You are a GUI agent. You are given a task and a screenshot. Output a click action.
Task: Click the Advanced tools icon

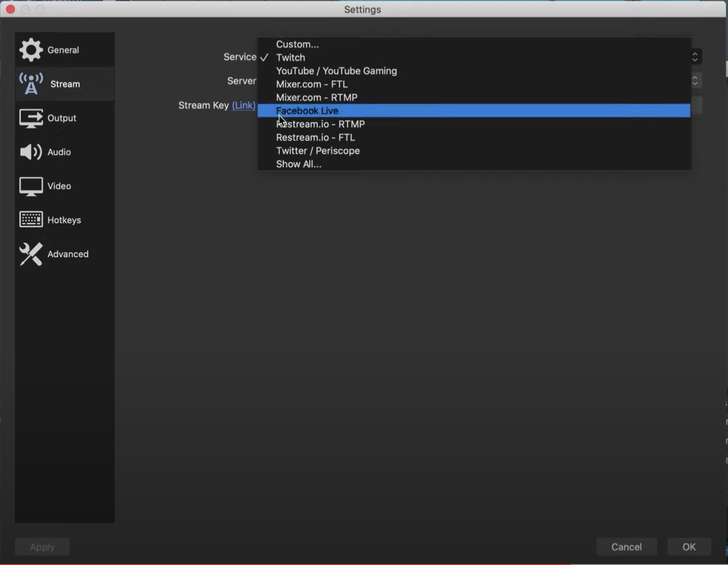tap(31, 254)
